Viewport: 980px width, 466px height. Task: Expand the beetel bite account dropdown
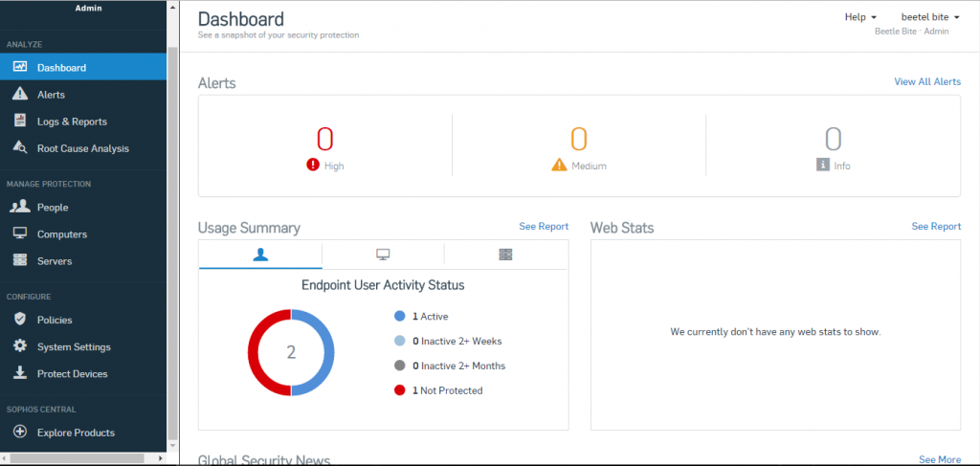tap(930, 17)
